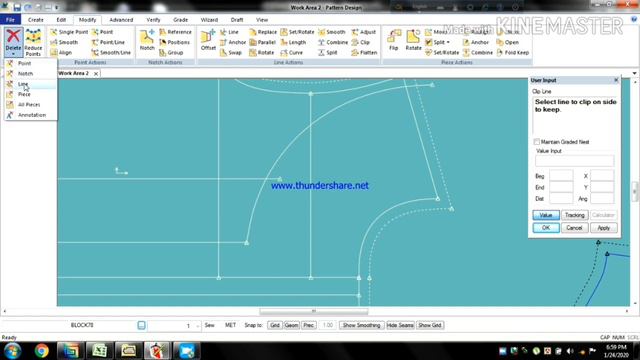This screenshot has height=360, width=640.
Task: Select the large Rotate piece tool
Action: [413, 40]
